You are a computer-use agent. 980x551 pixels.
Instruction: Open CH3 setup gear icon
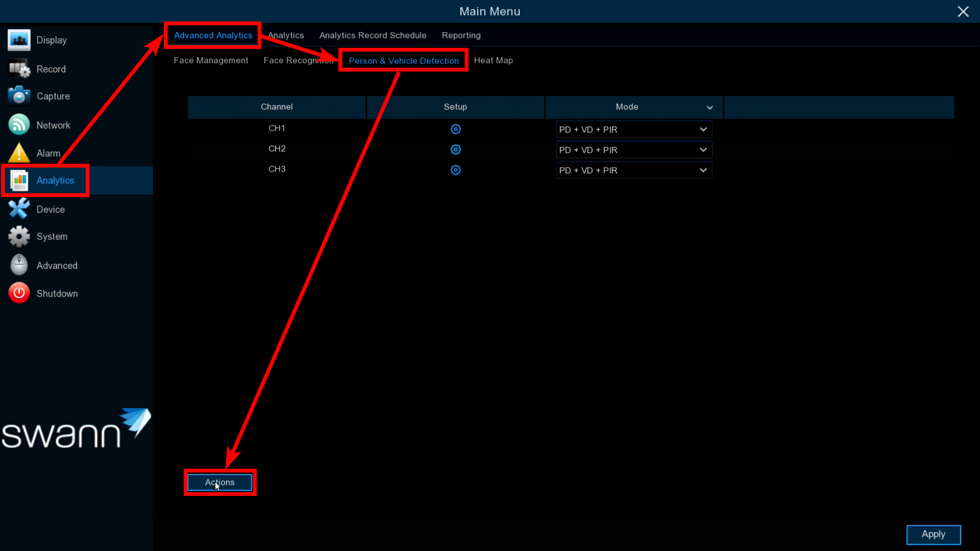coord(455,170)
